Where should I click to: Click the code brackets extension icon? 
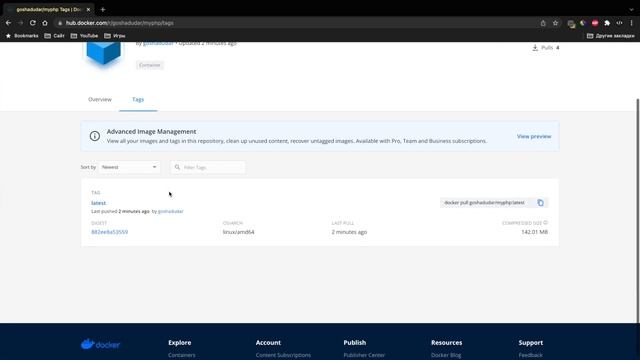619,23
